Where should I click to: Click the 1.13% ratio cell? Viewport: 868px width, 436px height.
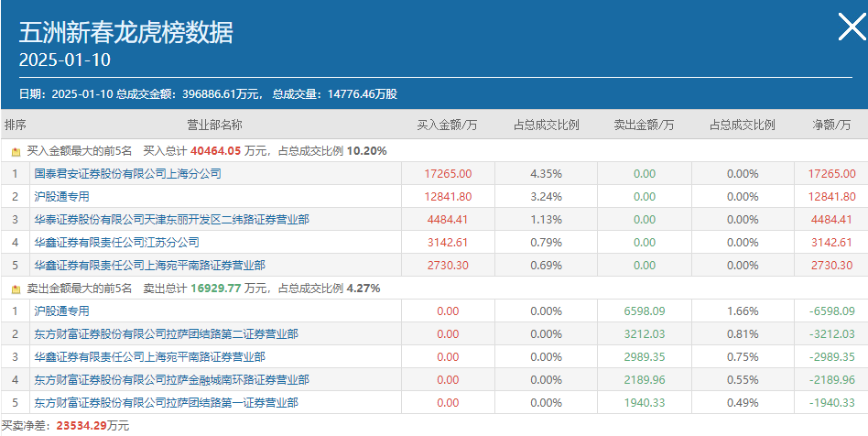pyautogui.click(x=546, y=220)
